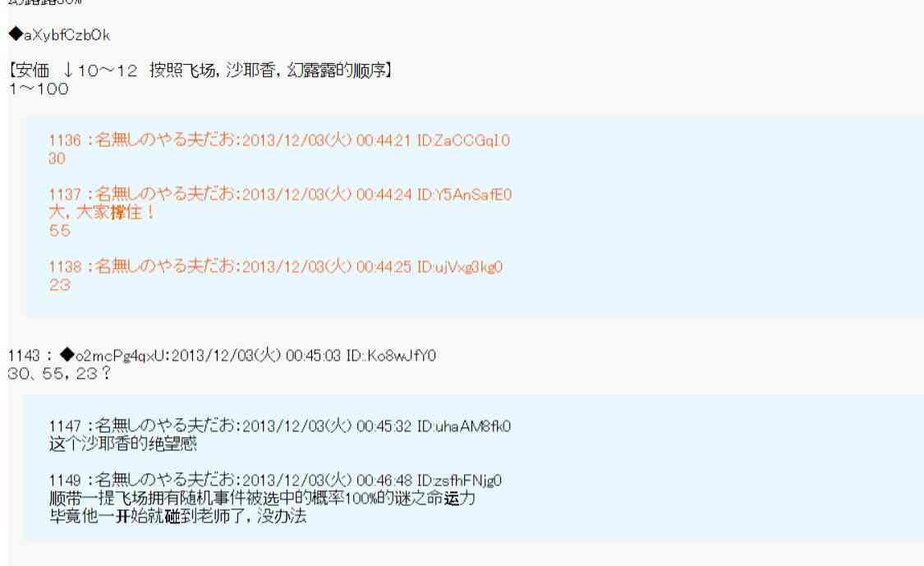Click the orange reply text 大家撑住！
The image size is (924, 566).
tap(116, 212)
